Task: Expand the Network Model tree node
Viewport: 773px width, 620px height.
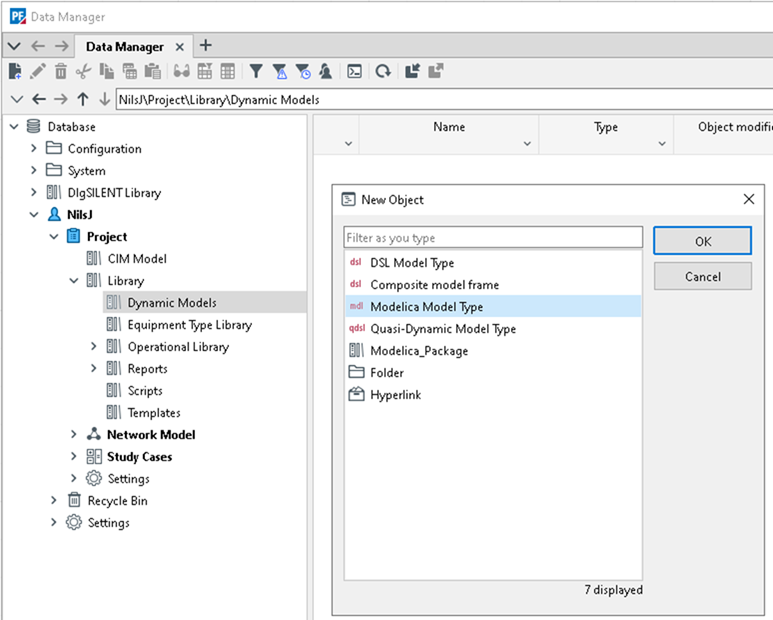Action: [74, 435]
